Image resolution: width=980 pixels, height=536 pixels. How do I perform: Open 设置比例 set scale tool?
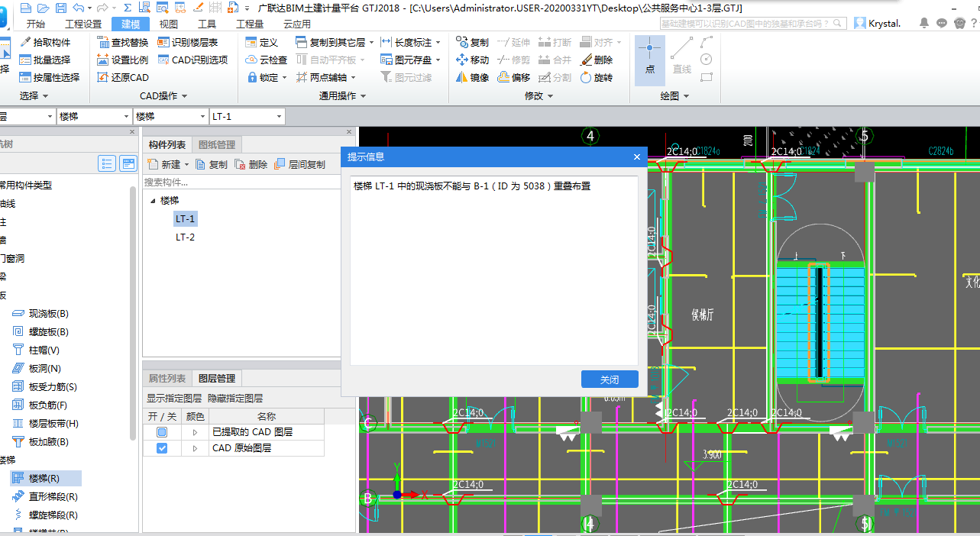(x=123, y=60)
